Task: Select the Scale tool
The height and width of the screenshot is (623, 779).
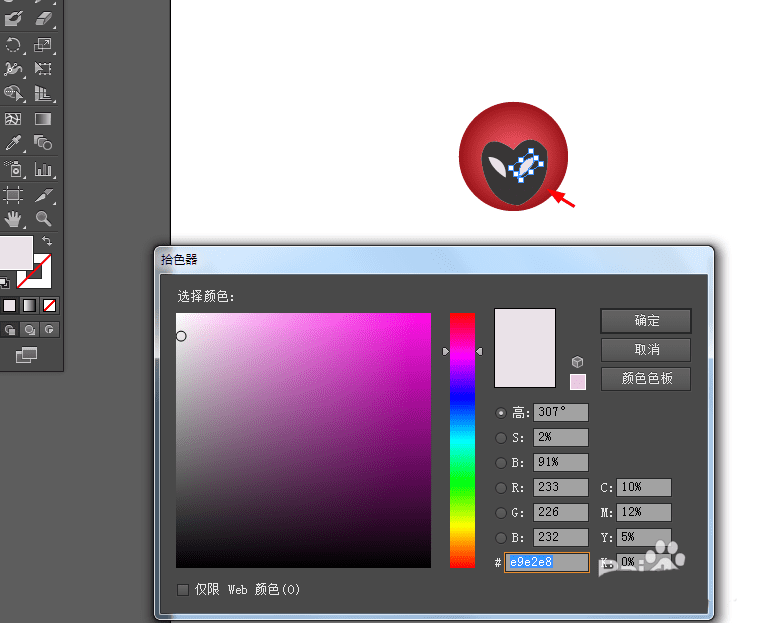Action: pyautogui.click(x=43, y=45)
